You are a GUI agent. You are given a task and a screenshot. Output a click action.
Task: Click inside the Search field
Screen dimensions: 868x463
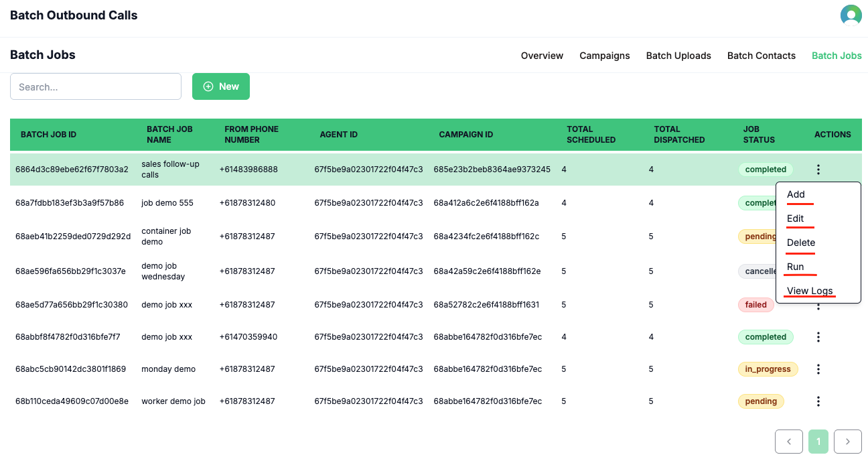(95, 86)
